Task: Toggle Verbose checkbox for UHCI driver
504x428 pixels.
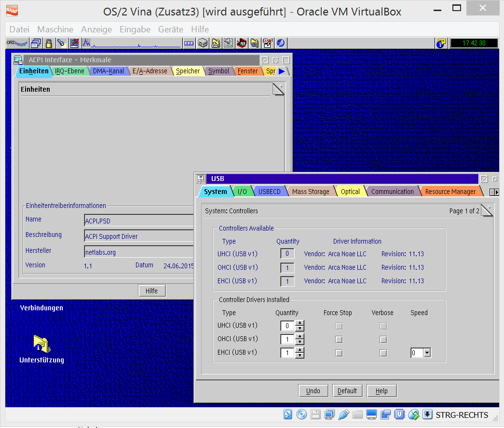Action: click(383, 326)
